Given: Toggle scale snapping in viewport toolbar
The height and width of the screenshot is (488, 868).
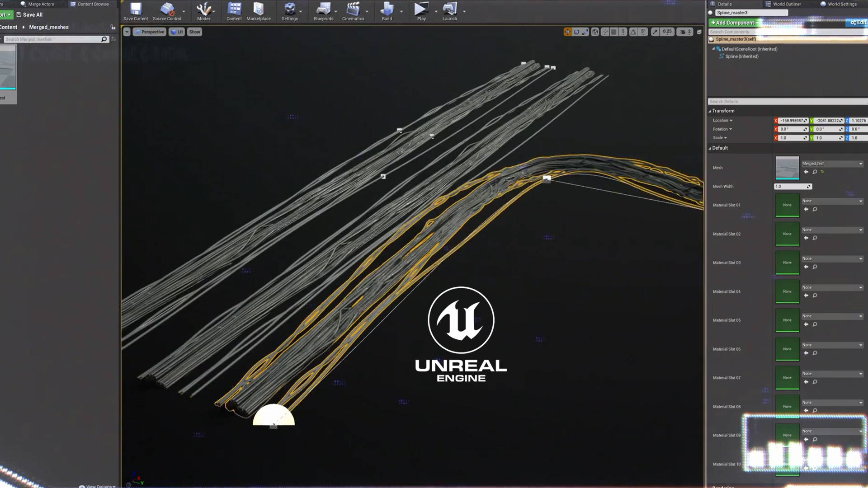Looking at the screenshot, I should tap(655, 32).
